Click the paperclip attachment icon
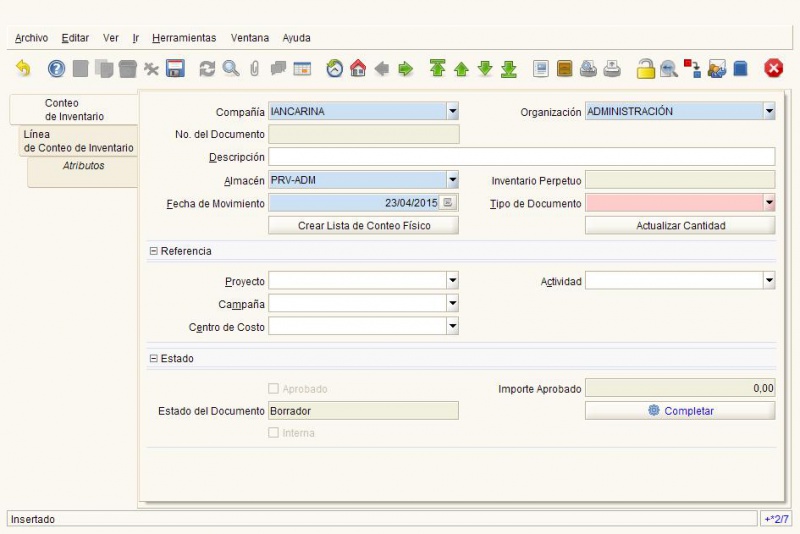This screenshot has height=534, width=800. 254,68
